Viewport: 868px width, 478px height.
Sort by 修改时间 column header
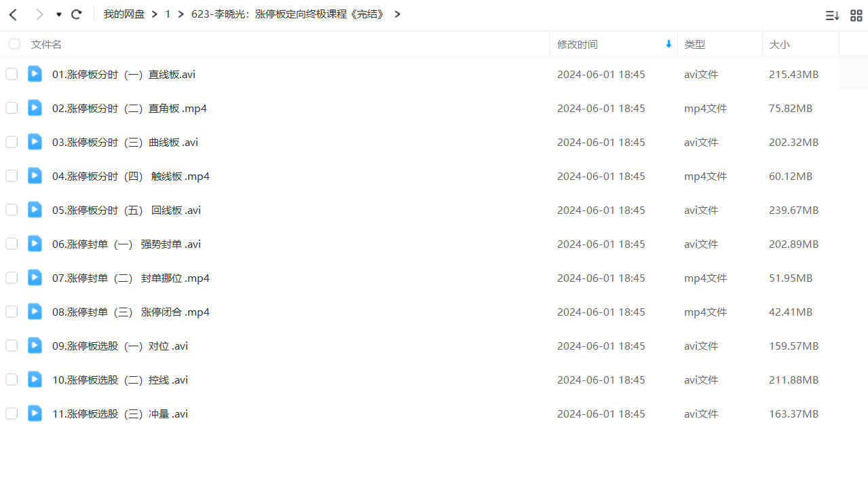pyautogui.click(x=578, y=44)
